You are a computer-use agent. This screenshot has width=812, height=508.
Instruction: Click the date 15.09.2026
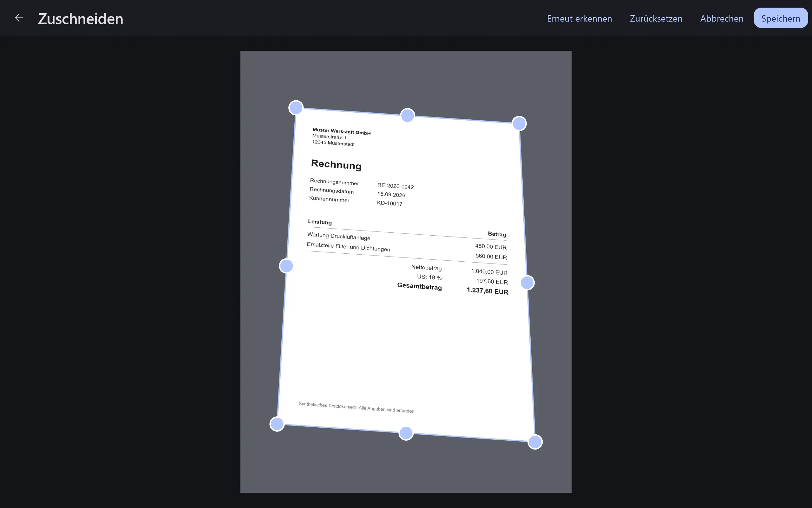click(391, 194)
